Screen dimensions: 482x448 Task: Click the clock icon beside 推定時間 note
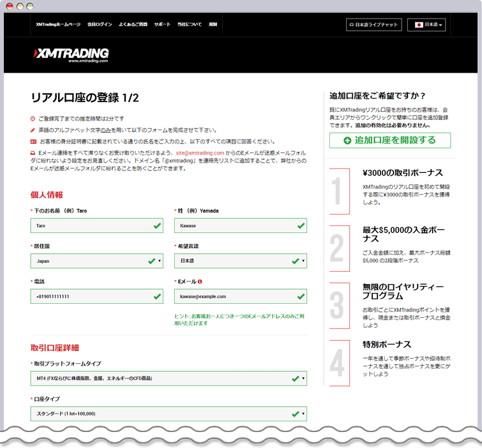click(33, 119)
